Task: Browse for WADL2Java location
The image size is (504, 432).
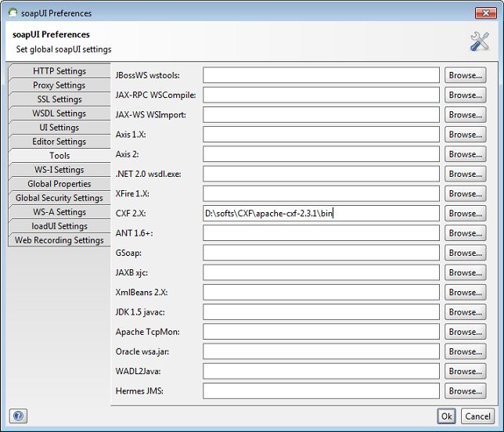Action: (465, 371)
